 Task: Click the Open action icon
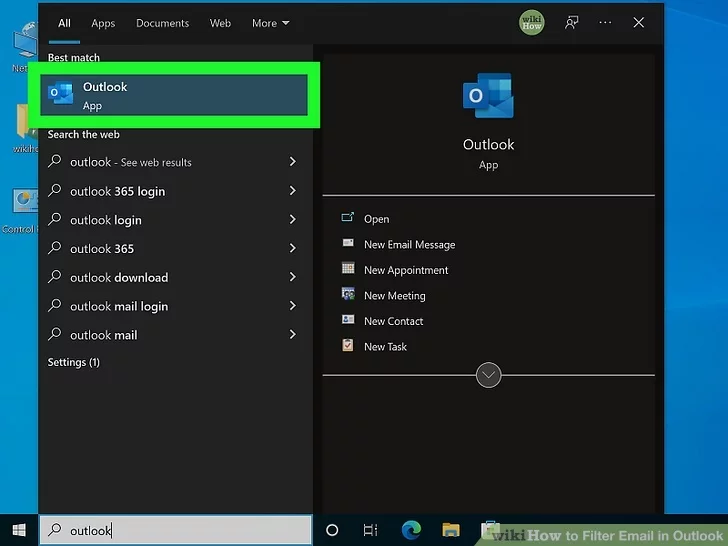pos(348,217)
